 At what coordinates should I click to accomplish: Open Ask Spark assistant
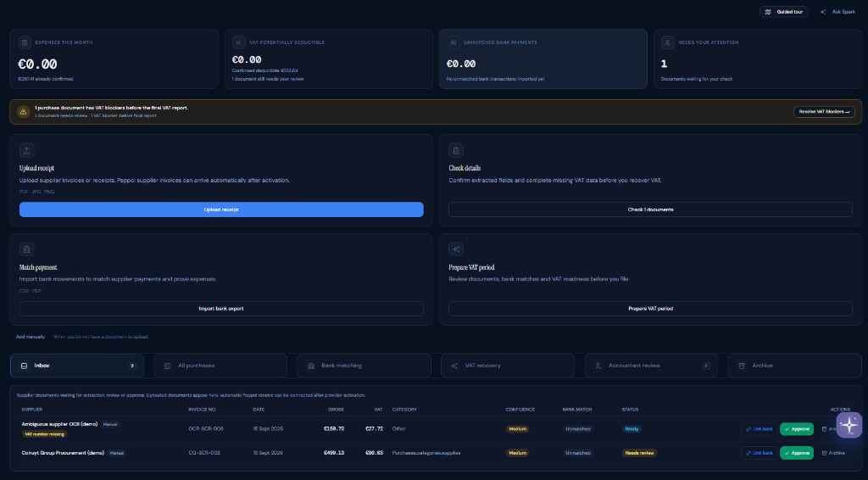pyautogui.click(x=838, y=12)
